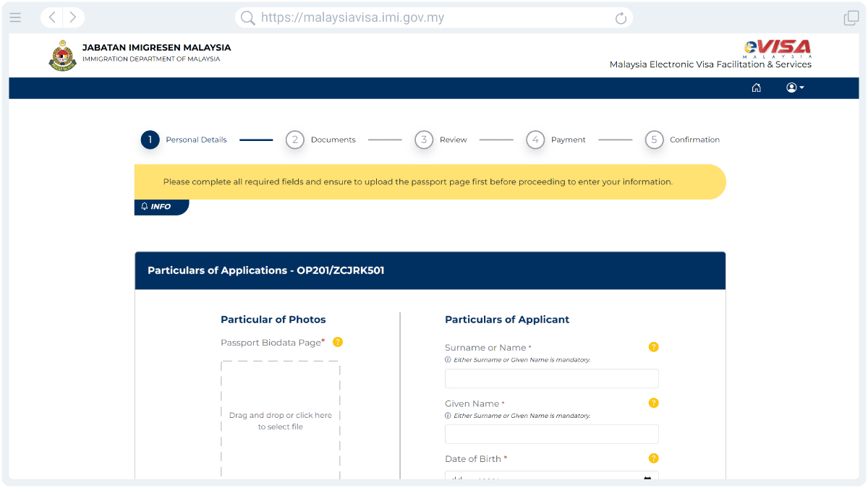Open help icon beside Date of Birth field
The image size is (868, 488).
click(x=654, y=458)
